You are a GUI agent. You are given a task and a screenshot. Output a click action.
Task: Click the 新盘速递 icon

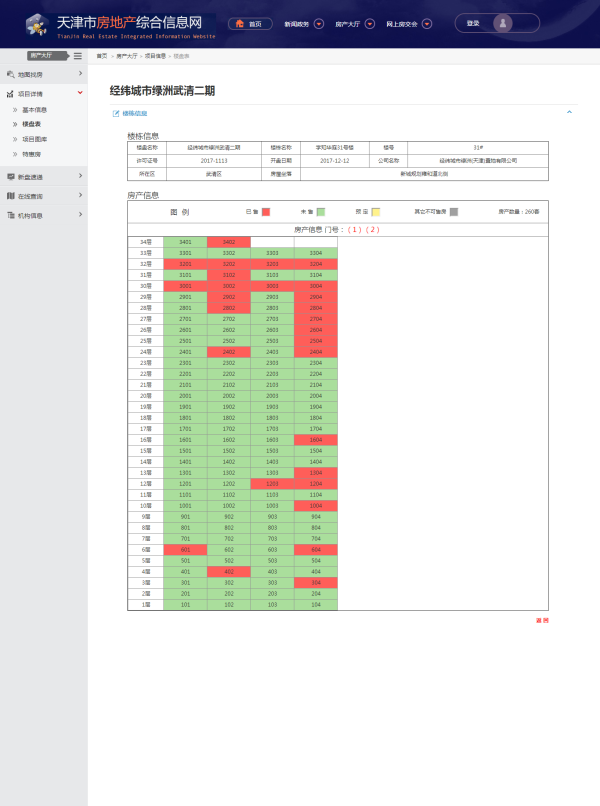click(x=11, y=177)
